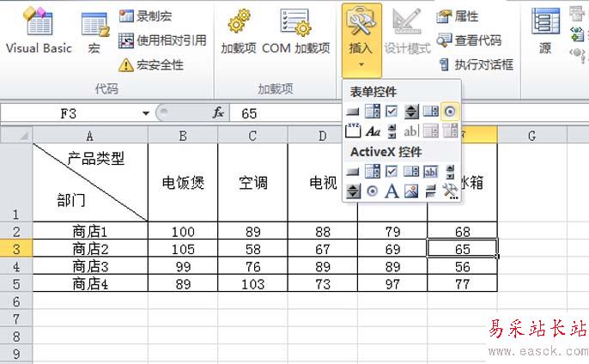Viewport: 589px width, 364px height.
Task: Toggle 使用相对引用 relative references
Action: click(x=162, y=40)
